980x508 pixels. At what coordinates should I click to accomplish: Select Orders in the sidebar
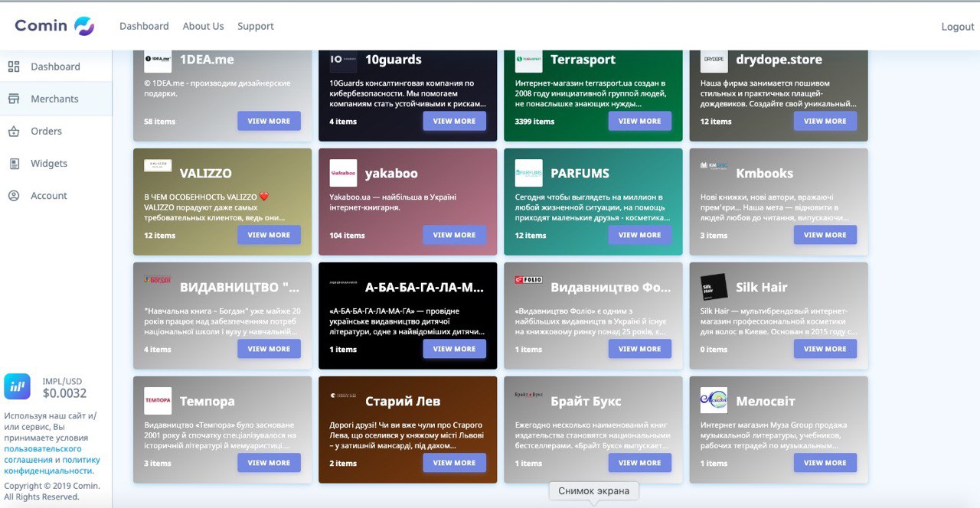56,131
